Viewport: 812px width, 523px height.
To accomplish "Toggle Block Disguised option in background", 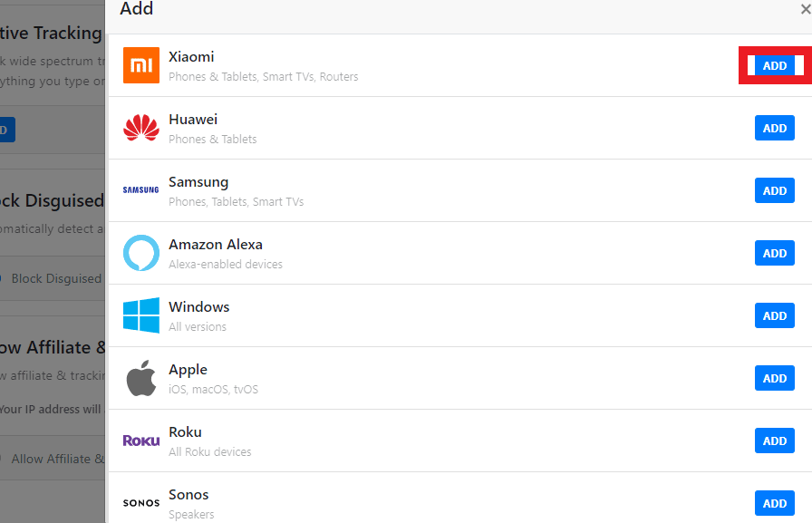I will [x=2, y=278].
